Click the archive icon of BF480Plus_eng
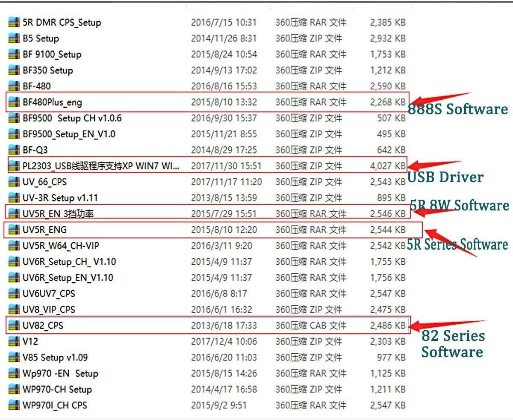The height and width of the screenshot is (420, 513). pyautogui.click(x=15, y=102)
